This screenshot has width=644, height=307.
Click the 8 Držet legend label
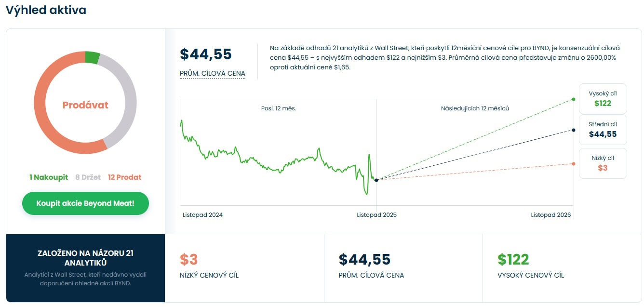(88, 177)
